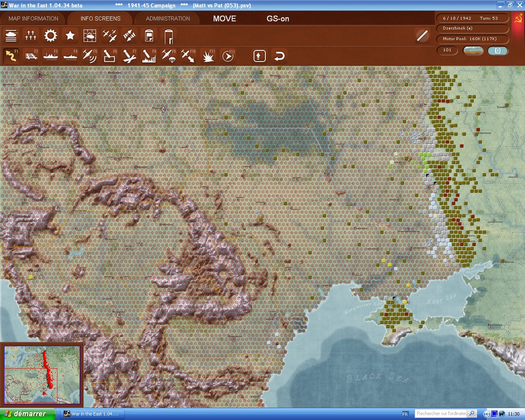Click the blue zero counter button

tap(498, 50)
